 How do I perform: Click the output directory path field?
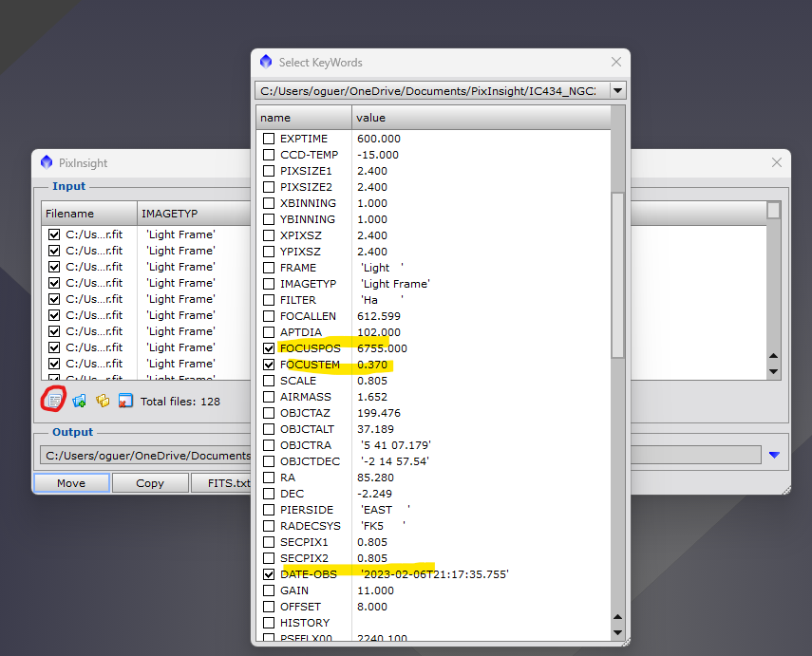click(x=400, y=455)
